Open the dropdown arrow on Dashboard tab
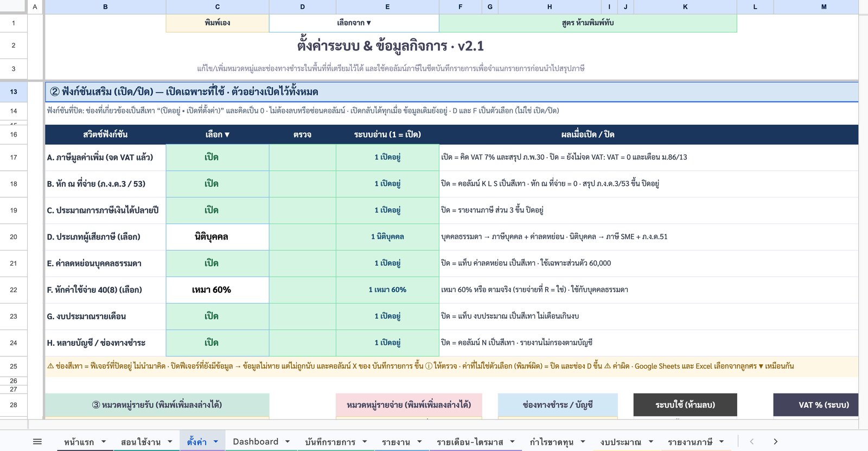This screenshot has height=451, width=868. [x=288, y=442]
